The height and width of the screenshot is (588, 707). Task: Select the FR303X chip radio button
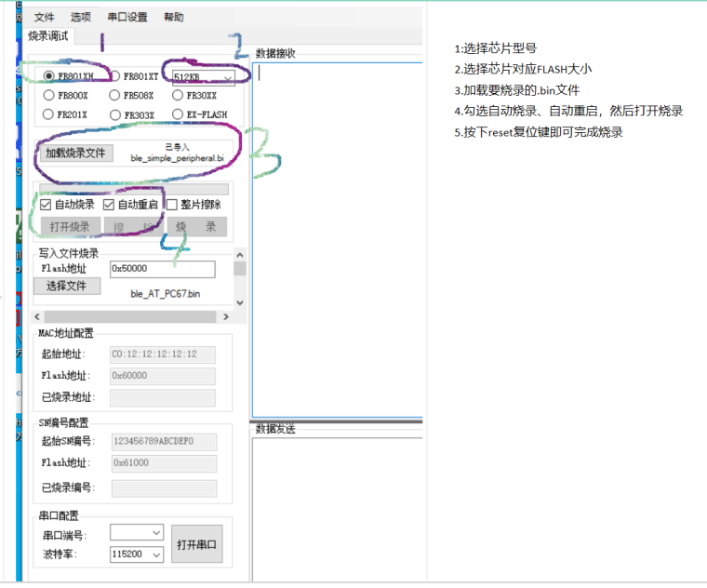[x=115, y=115]
